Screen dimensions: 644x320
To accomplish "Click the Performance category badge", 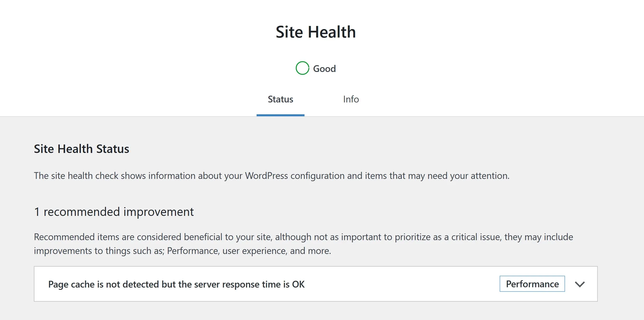I will pyautogui.click(x=532, y=284).
